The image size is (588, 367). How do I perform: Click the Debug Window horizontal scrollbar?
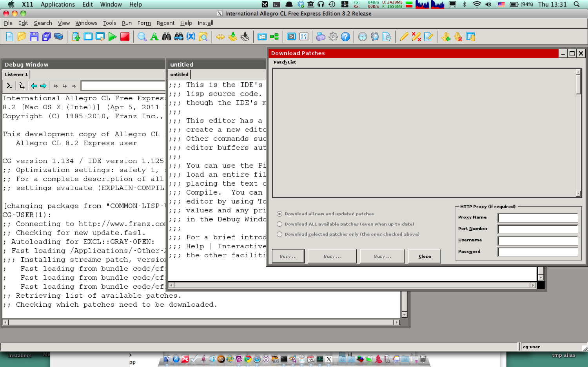[201, 322]
